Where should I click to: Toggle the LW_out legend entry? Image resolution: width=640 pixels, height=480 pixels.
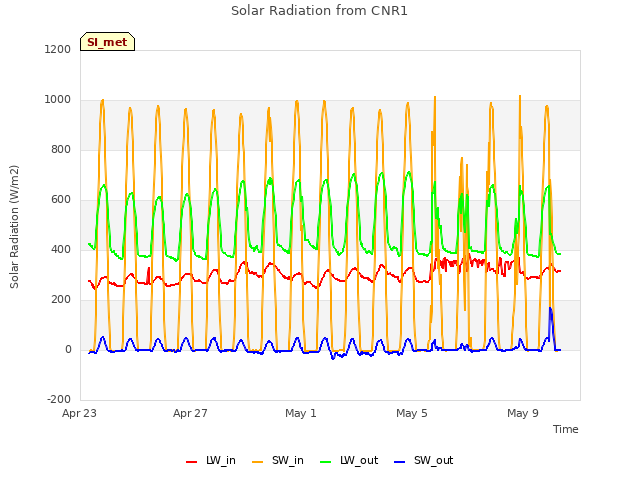(349, 460)
